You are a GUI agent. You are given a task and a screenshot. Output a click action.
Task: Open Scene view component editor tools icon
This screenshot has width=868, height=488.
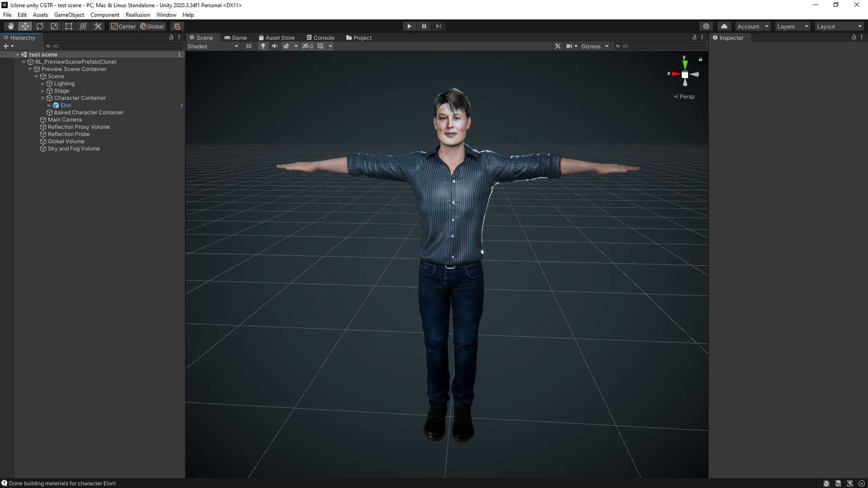coord(557,46)
